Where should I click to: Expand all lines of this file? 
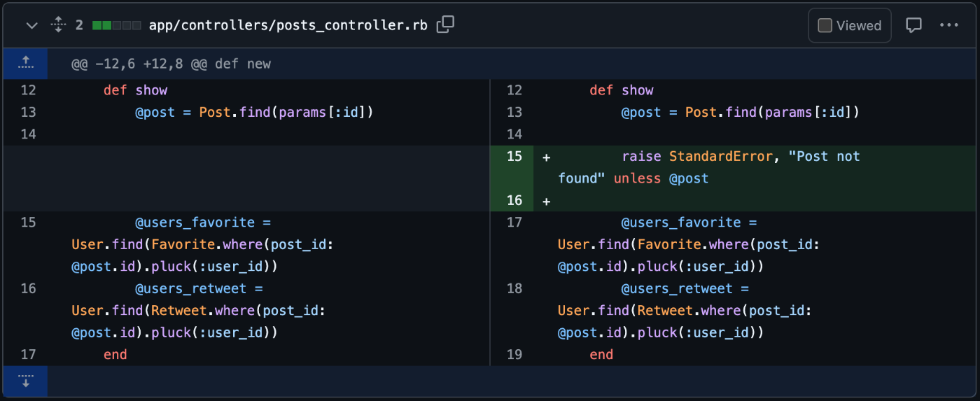click(x=58, y=25)
